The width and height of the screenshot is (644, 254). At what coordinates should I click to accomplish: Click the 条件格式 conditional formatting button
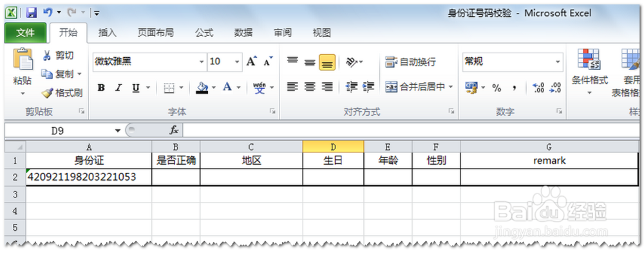(x=589, y=72)
